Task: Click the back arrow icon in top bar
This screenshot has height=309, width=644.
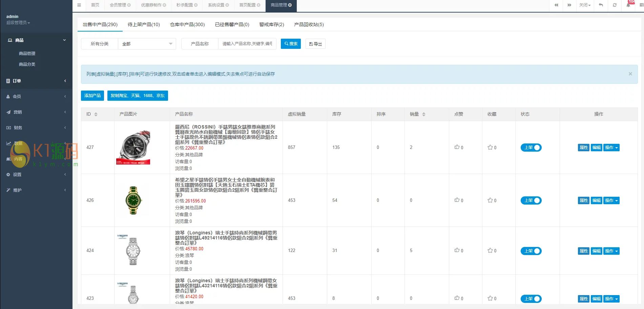Action: coord(601,5)
